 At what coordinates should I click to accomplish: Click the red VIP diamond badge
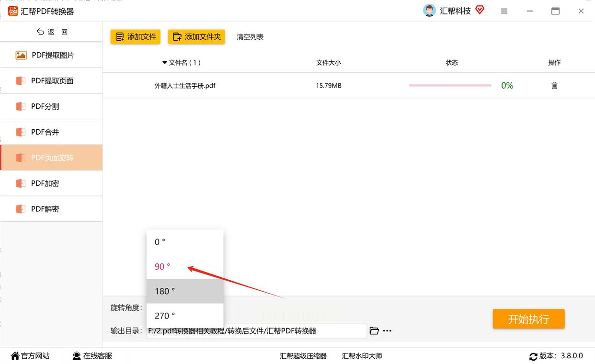[x=480, y=10]
